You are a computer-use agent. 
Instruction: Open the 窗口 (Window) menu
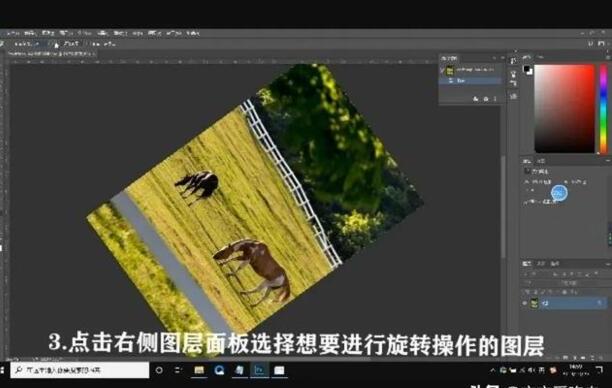click(174, 34)
